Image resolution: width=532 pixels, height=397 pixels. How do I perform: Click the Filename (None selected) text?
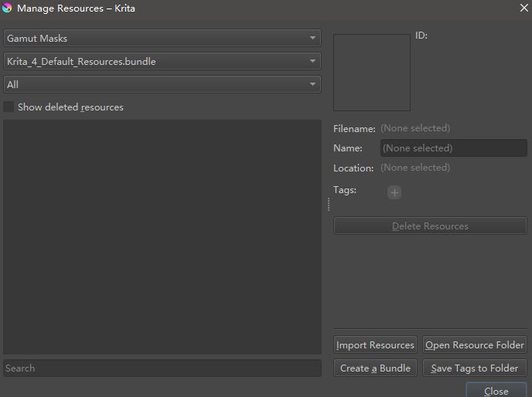pyautogui.click(x=415, y=128)
